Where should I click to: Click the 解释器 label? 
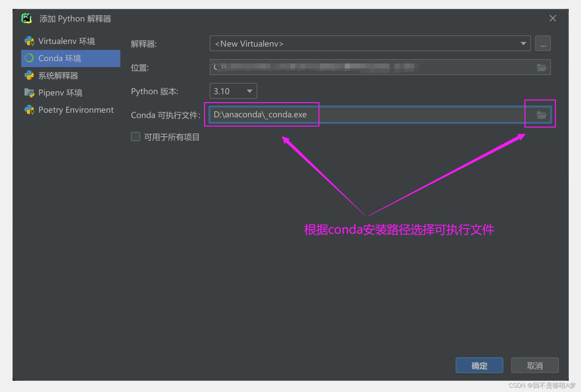pos(144,44)
